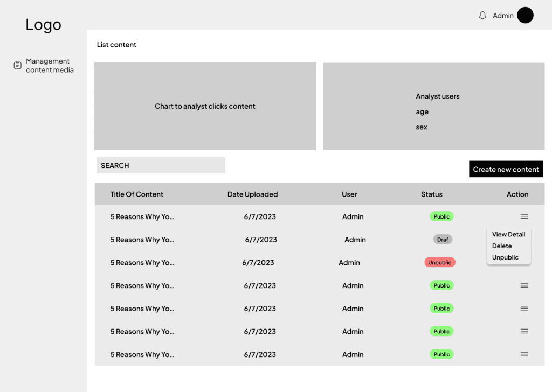Click the gray Draf status badge

point(443,240)
